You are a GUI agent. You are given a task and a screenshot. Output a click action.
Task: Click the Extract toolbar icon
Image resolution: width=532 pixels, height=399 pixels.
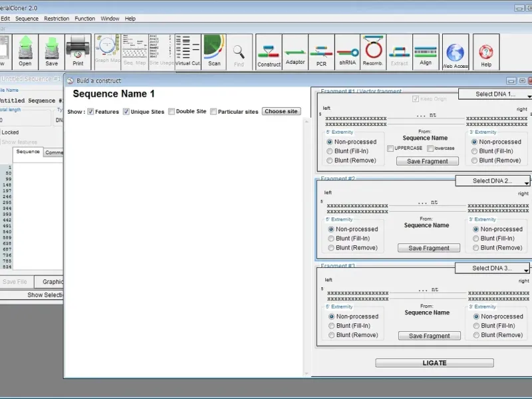[400, 52]
